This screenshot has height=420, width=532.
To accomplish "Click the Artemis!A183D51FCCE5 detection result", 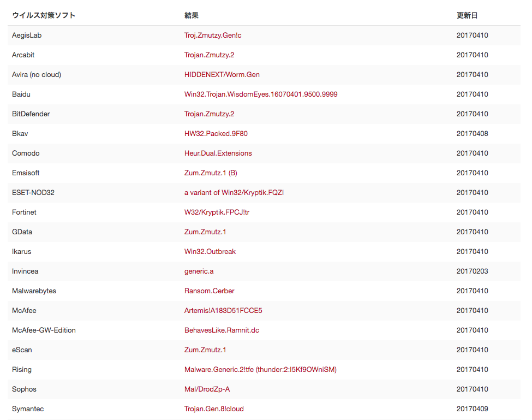I will point(223,311).
